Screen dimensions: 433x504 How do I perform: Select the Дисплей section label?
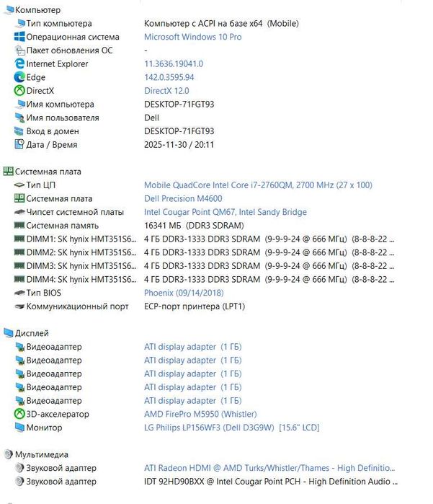[x=32, y=333]
